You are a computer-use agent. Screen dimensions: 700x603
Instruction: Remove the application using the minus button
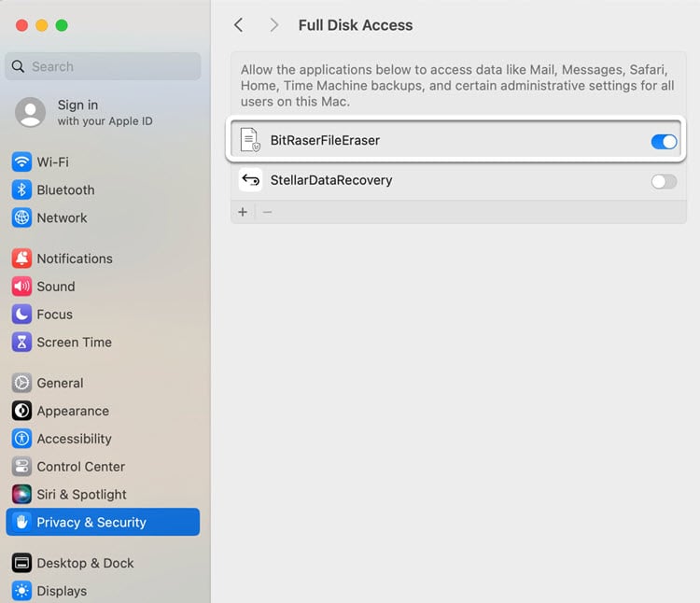(x=268, y=212)
